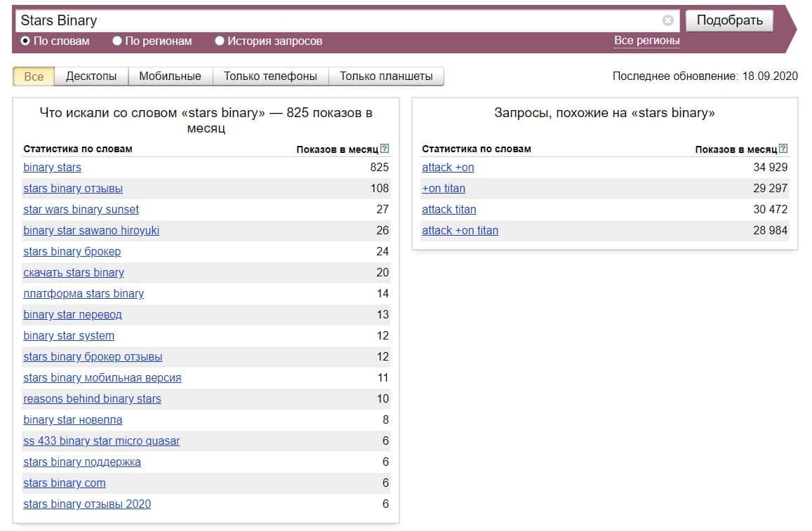Image resolution: width=812 pixels, height=531 pixels.
Task: Select the 'По регионам' radio button
Action: (x=117, y=41)
